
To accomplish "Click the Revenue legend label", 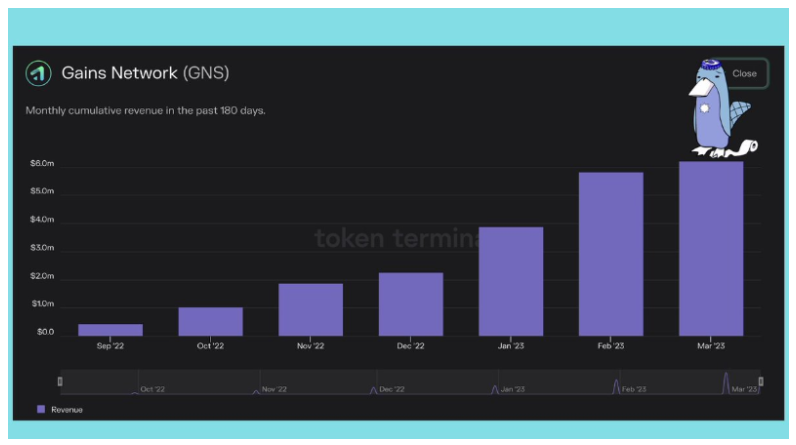I will tap(67, 409).
